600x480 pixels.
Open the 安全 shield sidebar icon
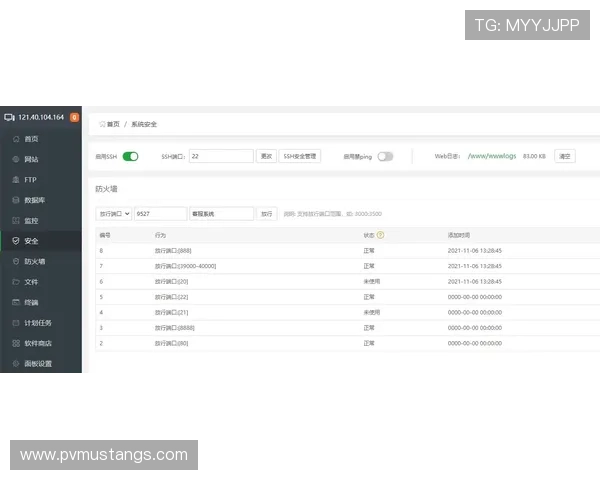16,241
